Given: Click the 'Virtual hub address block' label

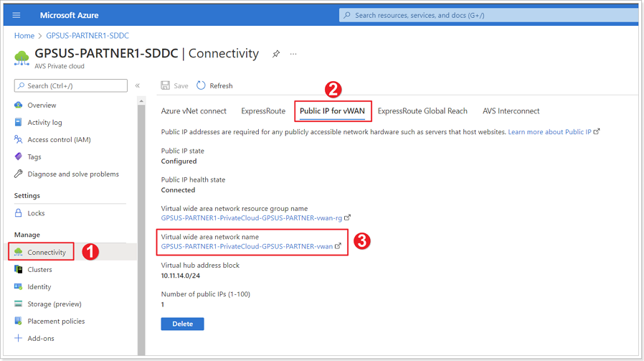Looking at the screenshot, I should coord(200,266).
